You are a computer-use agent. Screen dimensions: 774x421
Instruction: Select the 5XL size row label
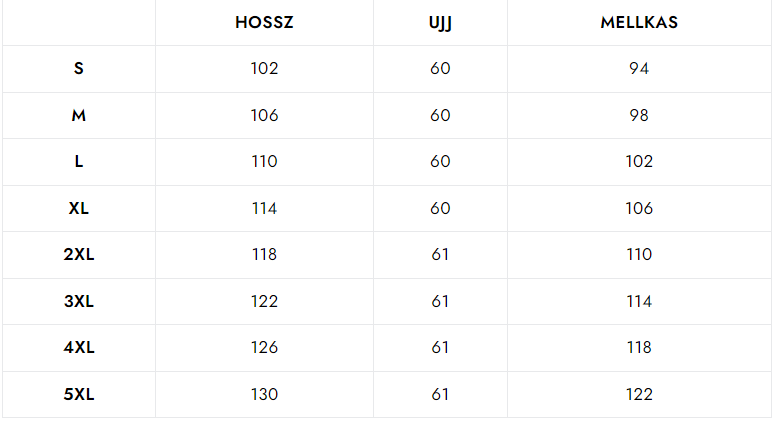[x=79, y=394]
